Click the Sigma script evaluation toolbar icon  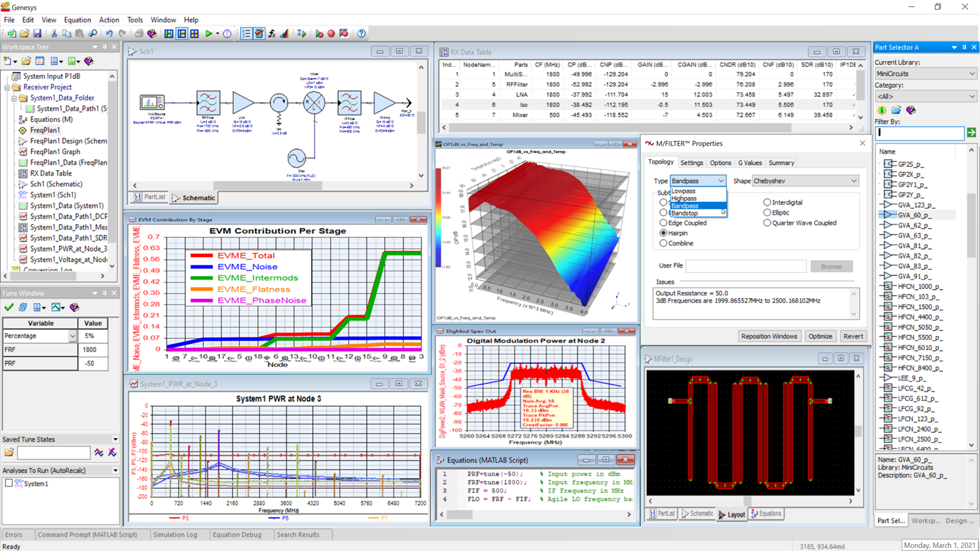(301, 34)
